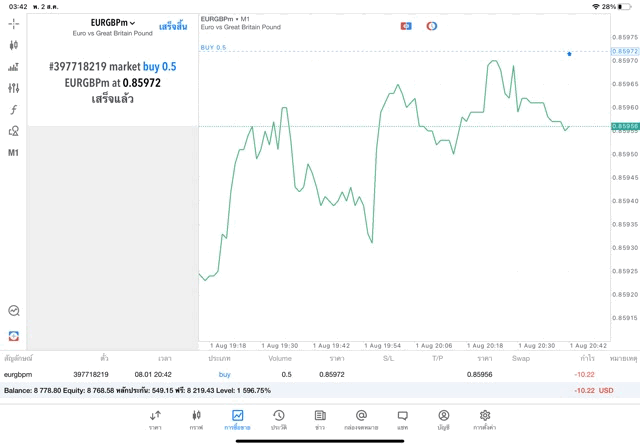Open the News tab in bottom bar
Screen dimensions: 640x447
(x=319, y=419)
